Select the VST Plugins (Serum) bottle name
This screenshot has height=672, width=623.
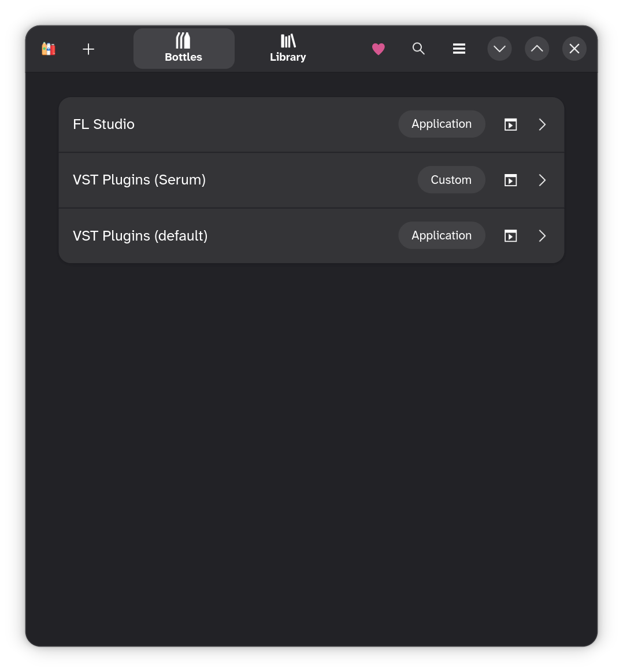[139, 180]
